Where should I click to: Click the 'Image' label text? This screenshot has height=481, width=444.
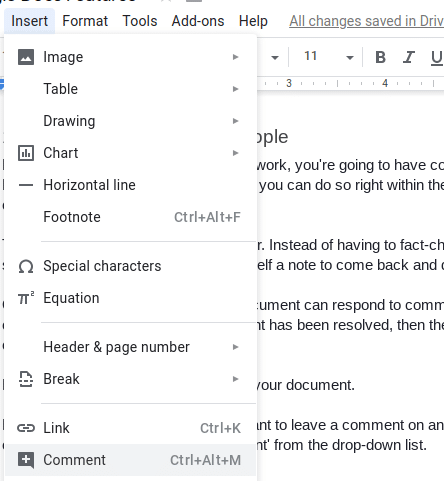[x=63, y=57]
